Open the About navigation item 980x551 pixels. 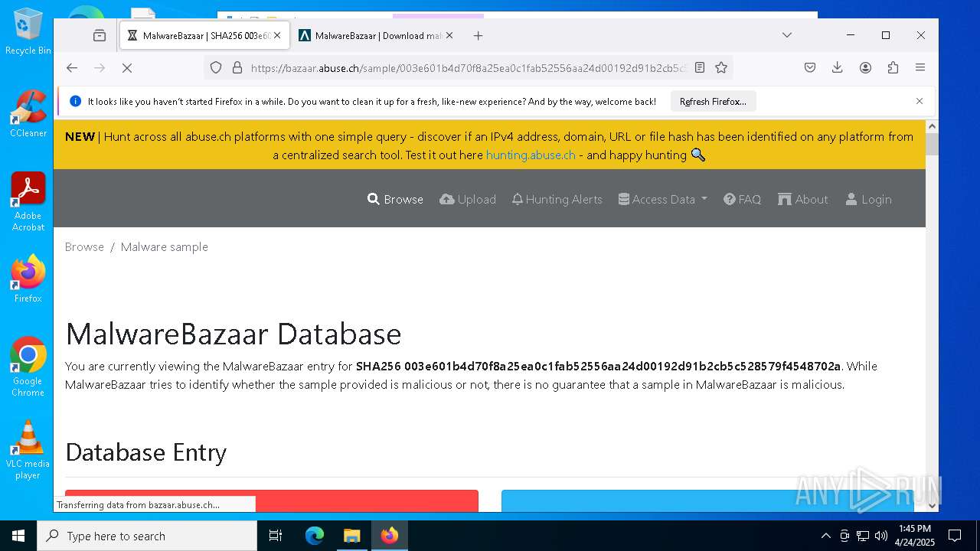pos(803,199)
